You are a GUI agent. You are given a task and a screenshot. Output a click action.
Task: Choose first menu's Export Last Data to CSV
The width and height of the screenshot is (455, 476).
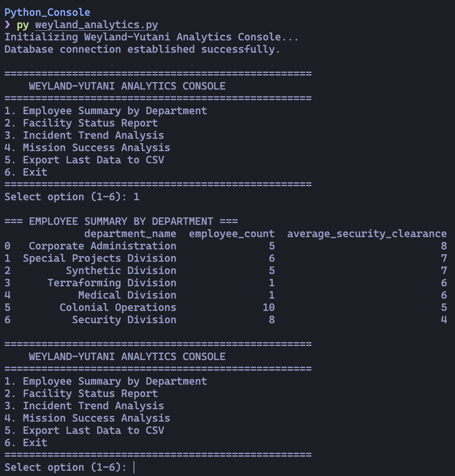click(x=84, y=160)
